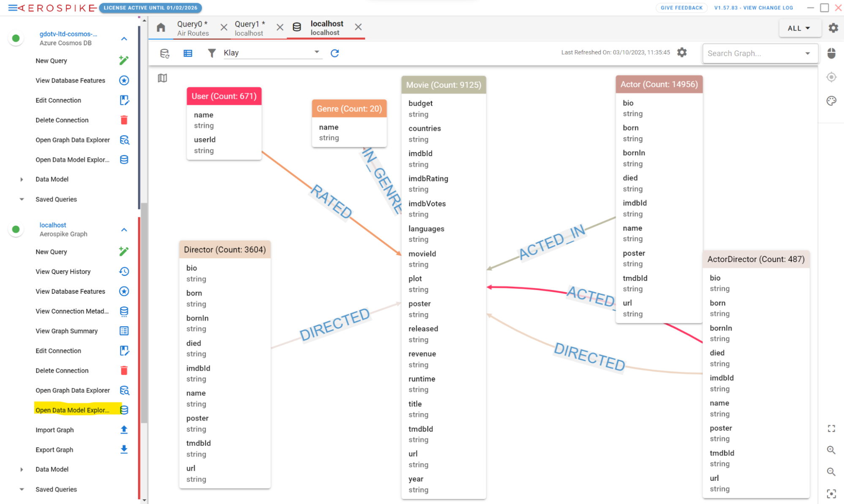Refresh the data model graph
The width and height of the screenshot is (844, 504).
click(335, 53)
